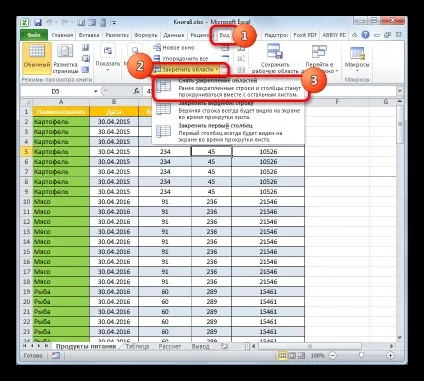
Task: Open the Файл tab
Action: (34, 35)
